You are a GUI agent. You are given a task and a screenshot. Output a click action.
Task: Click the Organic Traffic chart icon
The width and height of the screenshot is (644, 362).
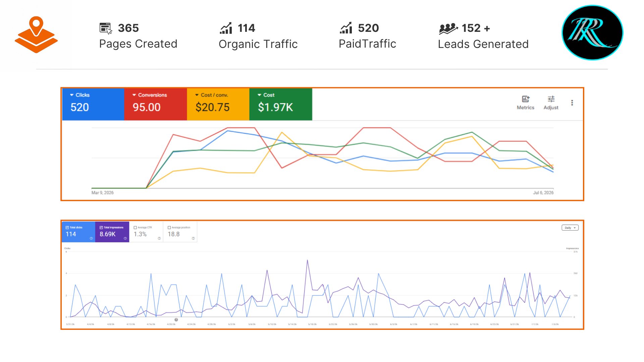click(226, 28)
